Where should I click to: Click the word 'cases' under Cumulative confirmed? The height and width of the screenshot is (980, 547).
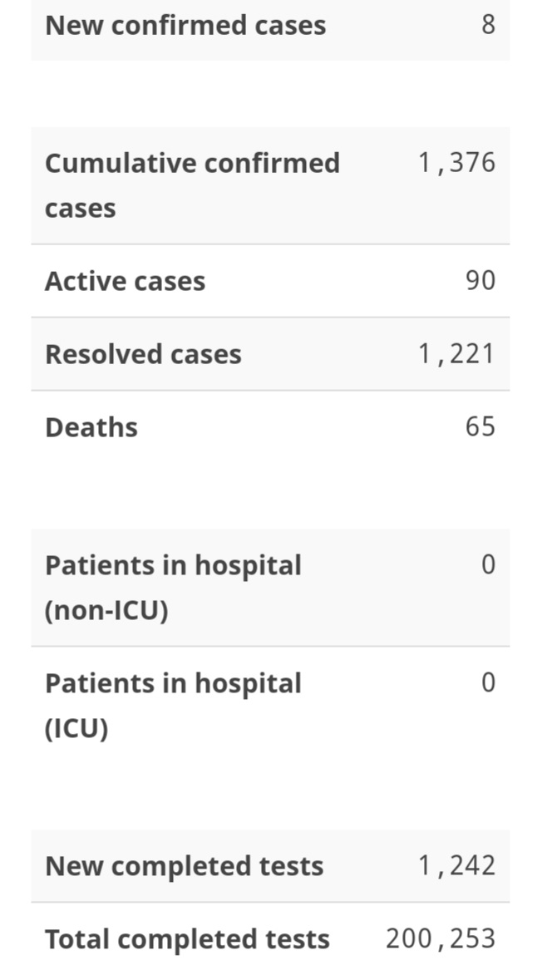click(x=80, y=209)
